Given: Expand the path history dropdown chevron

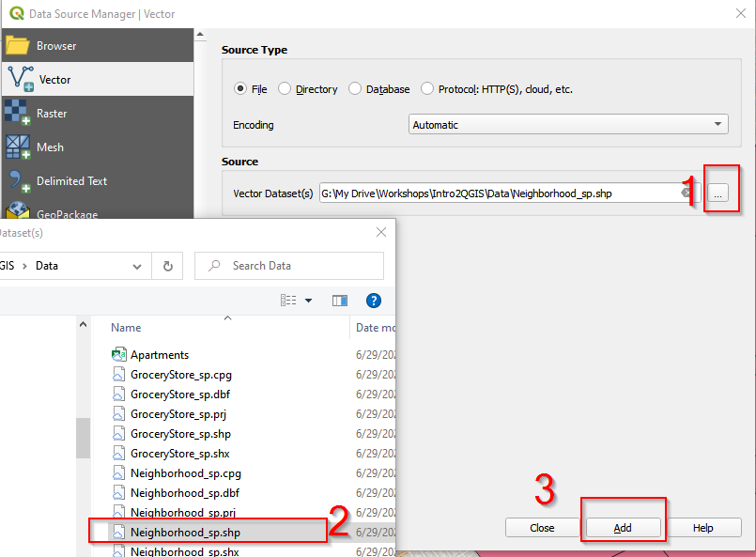Looking at the screenshot, I should [x=137, y=266].
